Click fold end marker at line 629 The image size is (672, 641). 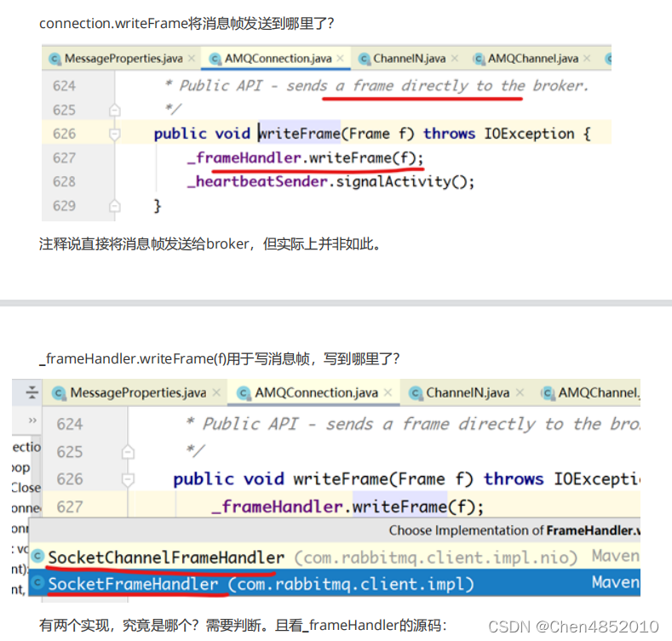[x=114, y=206]
